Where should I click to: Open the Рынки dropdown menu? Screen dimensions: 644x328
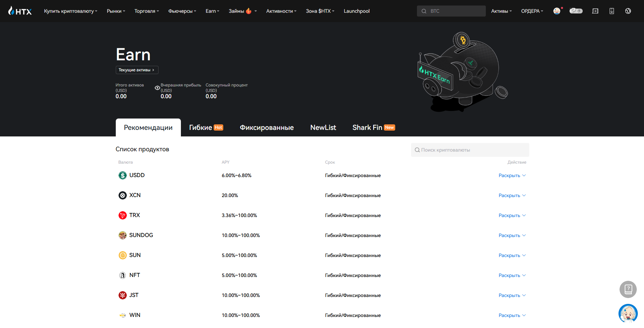(116, 11)
